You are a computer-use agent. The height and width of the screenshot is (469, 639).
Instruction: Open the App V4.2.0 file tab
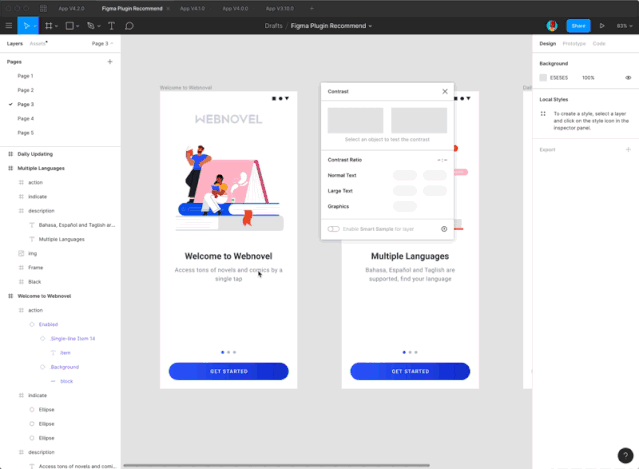coord(71,8)
